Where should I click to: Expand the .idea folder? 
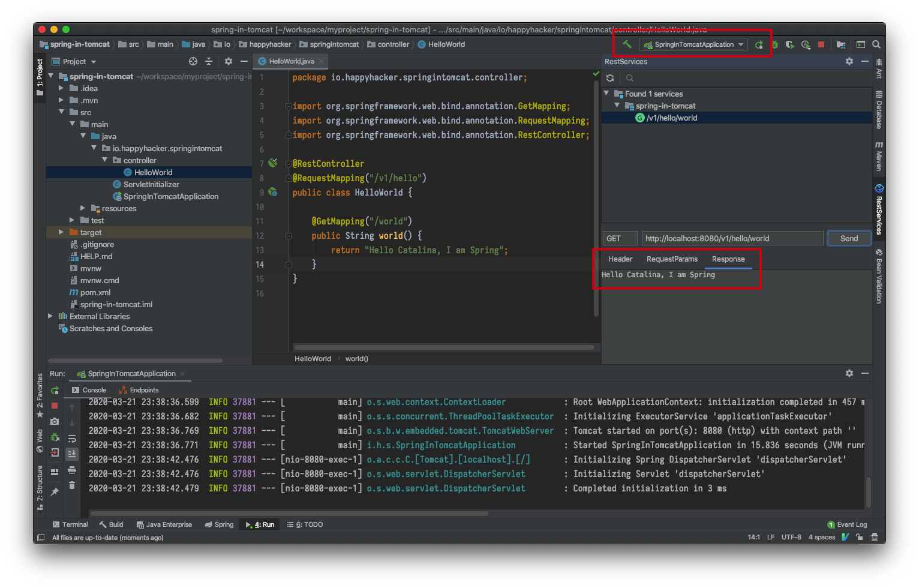coord(61,88)
